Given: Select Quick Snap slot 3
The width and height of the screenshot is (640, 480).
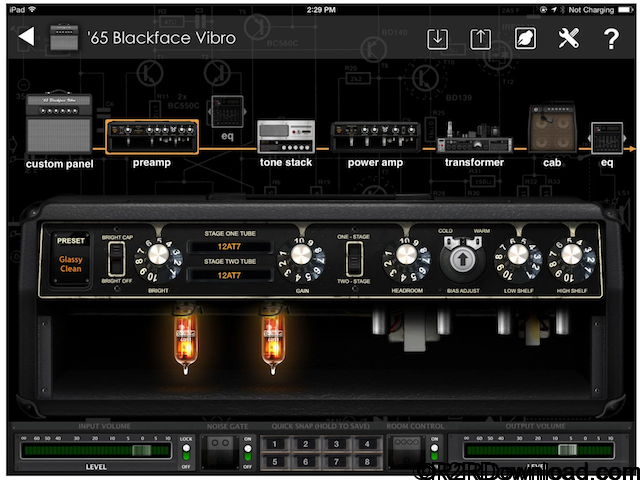Looking at the screenshot, I should (x=336, y=444).
